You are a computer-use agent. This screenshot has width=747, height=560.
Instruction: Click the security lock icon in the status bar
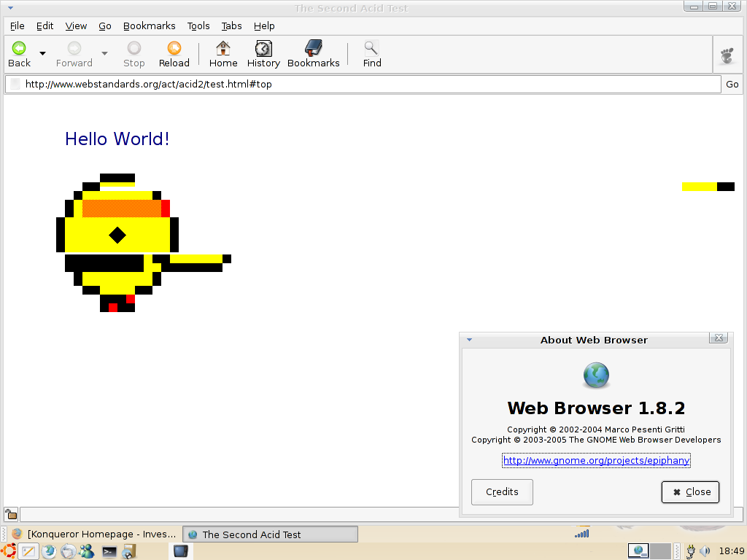click(x=11, y=514)
